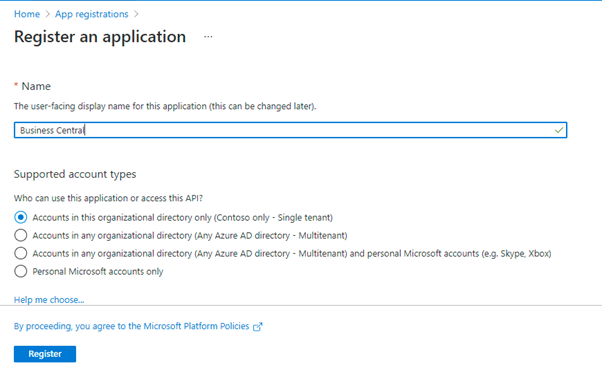
Task: Go to the Home breadcrumb
Action: pyautogui.click(x=27, y=14)
